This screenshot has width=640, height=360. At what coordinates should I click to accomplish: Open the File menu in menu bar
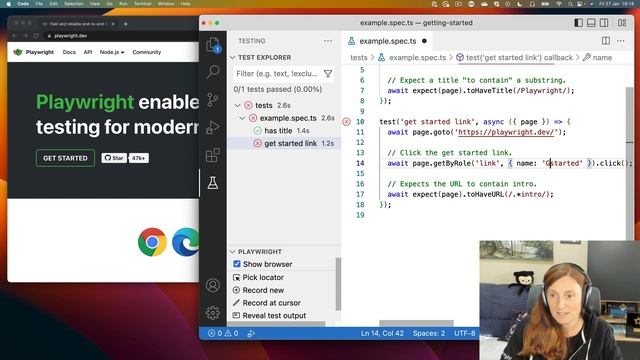(x=39, y=4)
